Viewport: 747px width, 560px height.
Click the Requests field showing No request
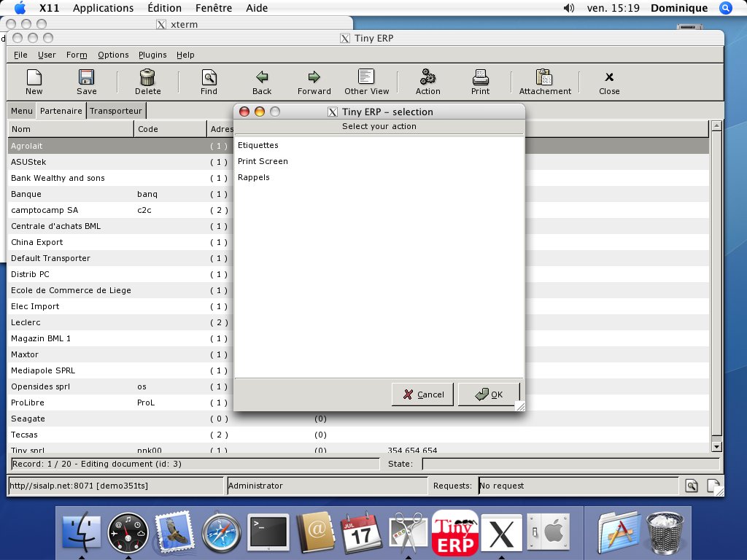(578, 486)
